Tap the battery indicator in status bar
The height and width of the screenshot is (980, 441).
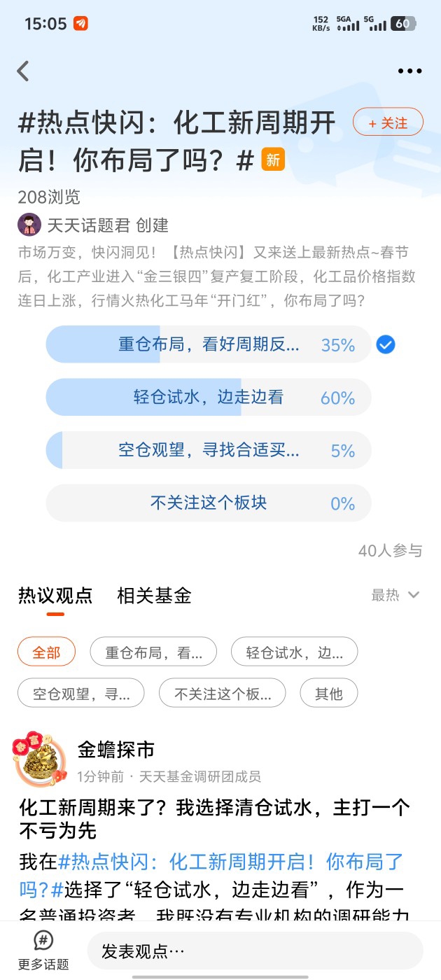point(403,24)
